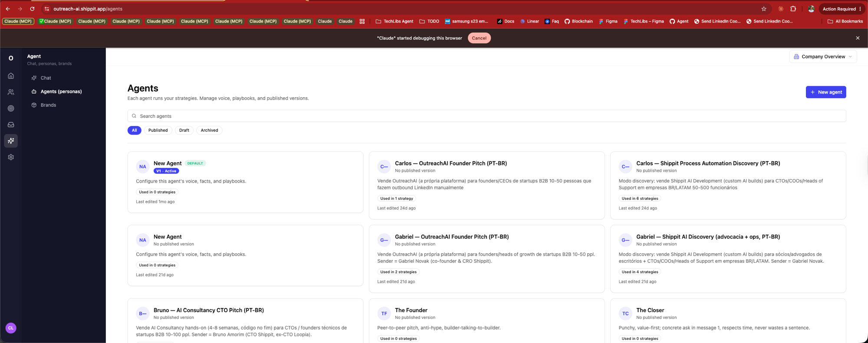
Task: Open the Linear bookmark
Action: [x=529, y=21]
